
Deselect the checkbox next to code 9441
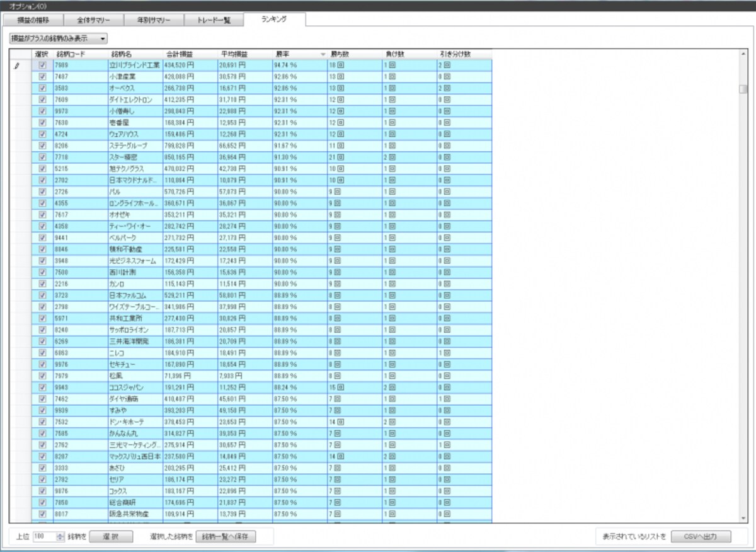[x=42, y=238]
